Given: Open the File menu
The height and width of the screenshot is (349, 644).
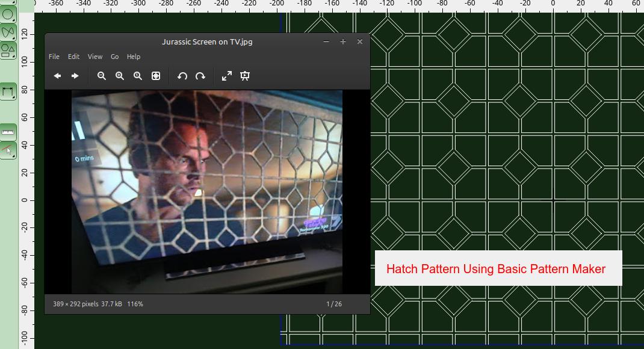Looking at the screenshot, I should (x=54, y=57).
